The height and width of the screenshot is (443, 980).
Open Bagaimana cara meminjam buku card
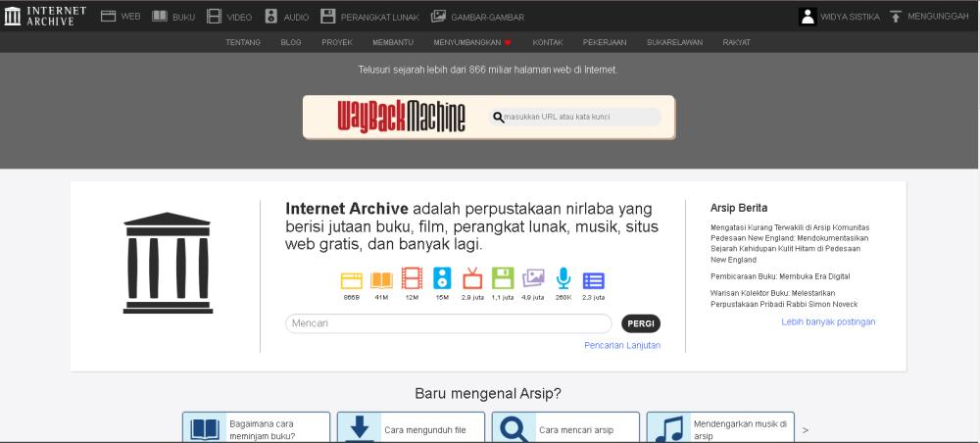256,427
